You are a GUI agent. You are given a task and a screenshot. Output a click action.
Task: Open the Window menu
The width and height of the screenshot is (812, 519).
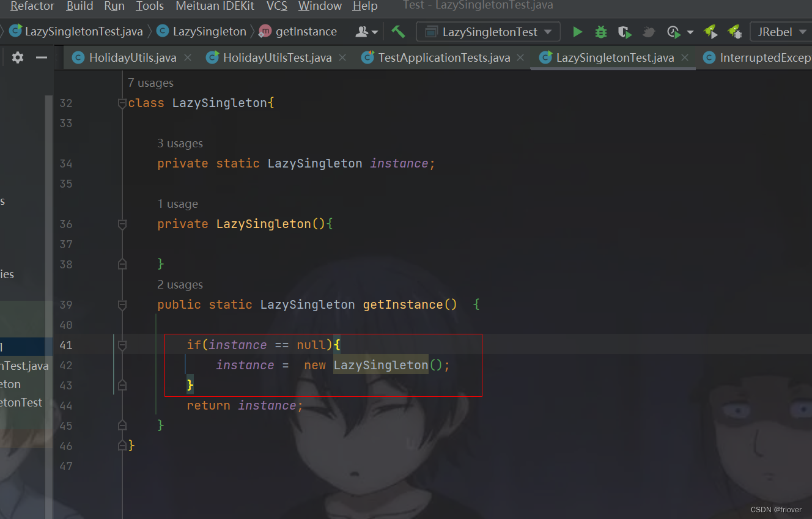pos(320,6)
